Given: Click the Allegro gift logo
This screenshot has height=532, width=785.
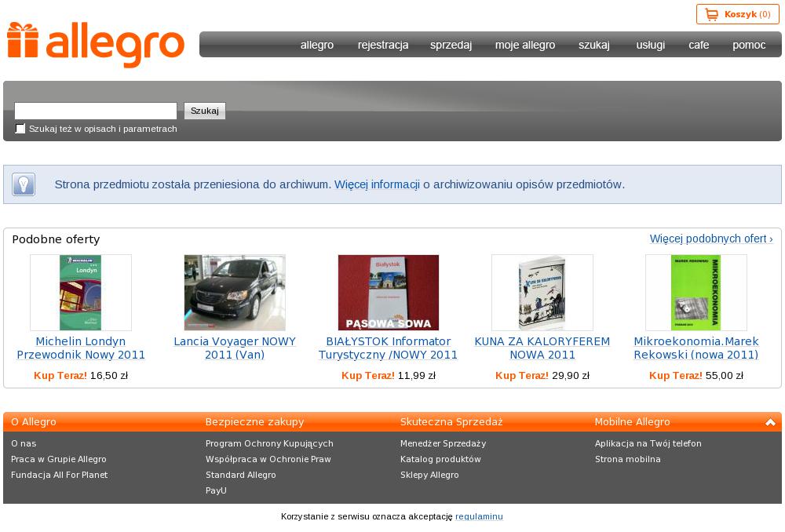Looking at the screenshot, I should tap(96, 44).
